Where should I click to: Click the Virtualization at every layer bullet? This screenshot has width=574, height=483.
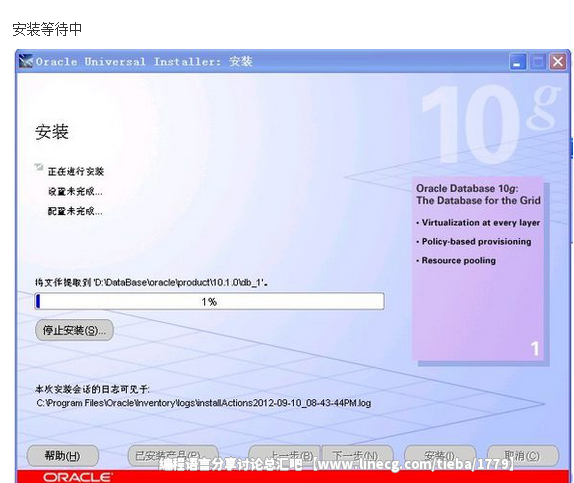[x=478, y=223]
